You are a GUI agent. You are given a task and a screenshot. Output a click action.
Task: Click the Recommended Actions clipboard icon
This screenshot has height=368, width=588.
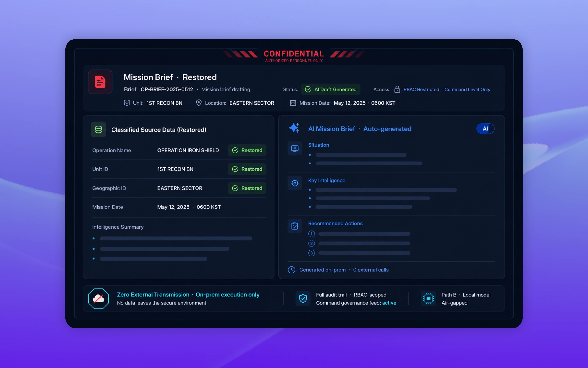pyautogui.click(x=295, y=226)
